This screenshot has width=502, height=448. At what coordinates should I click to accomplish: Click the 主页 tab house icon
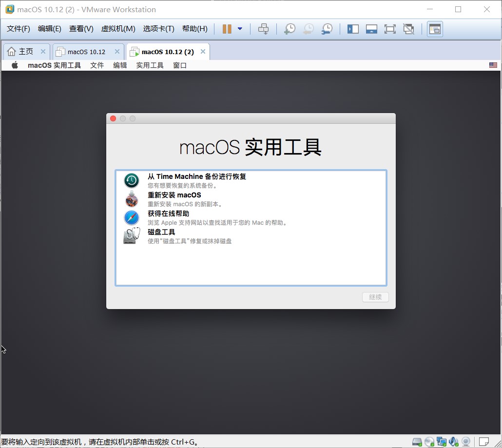pos(11,52)
